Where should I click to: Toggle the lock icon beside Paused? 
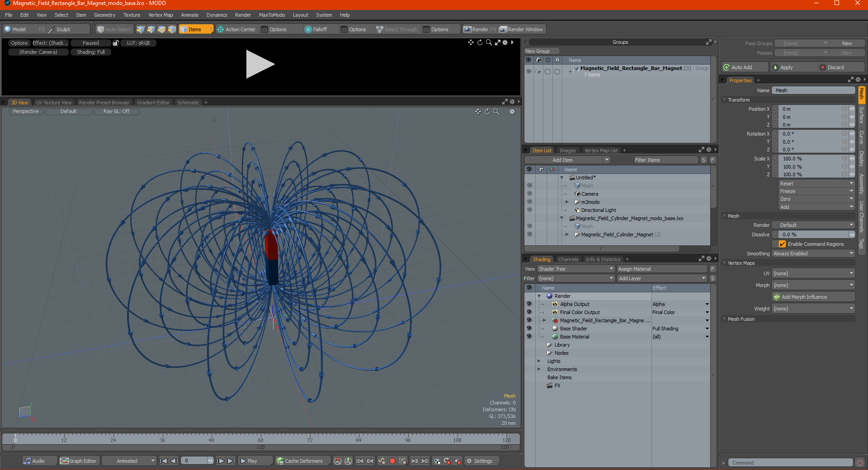pyautogui.click(x=116, y=43)
